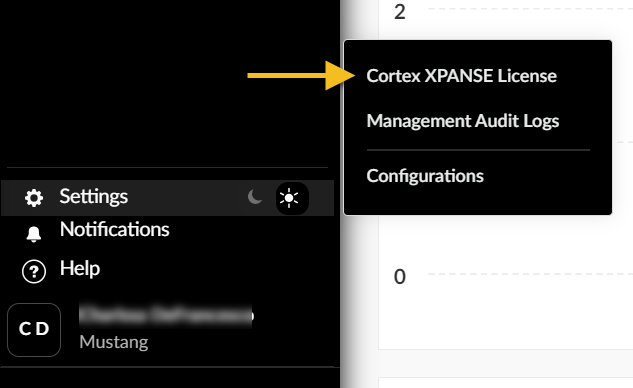Viewport: 633px width, 388px height.
Task: Click the chart axis value 2
Action: coord(400,12)
